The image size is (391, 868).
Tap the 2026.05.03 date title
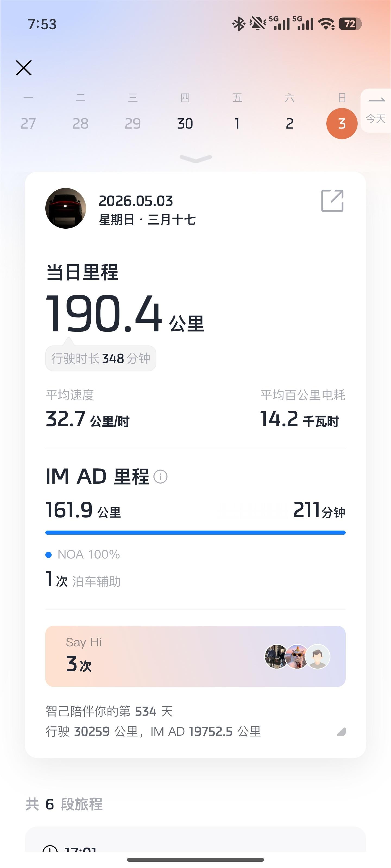pos(135,201)
